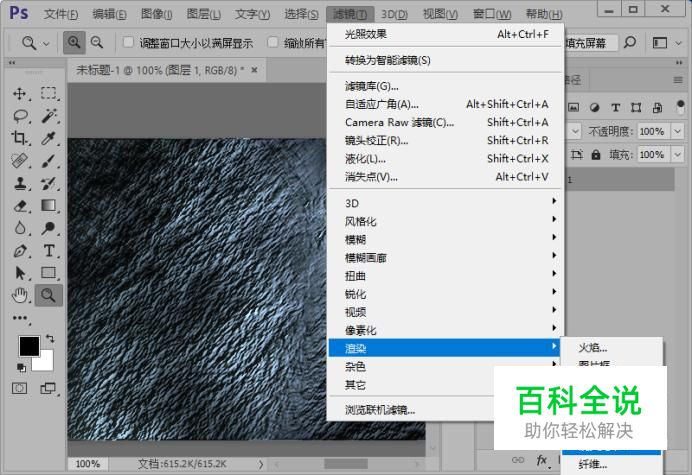Select the Type tool
The height and width of the screenshot is (475, 692).
(49, 251)
